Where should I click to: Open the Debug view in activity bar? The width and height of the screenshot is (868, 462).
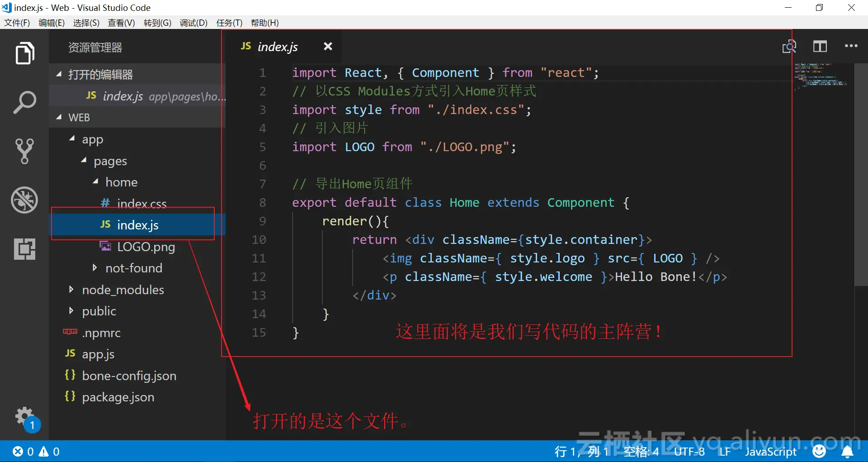point(24,200)
